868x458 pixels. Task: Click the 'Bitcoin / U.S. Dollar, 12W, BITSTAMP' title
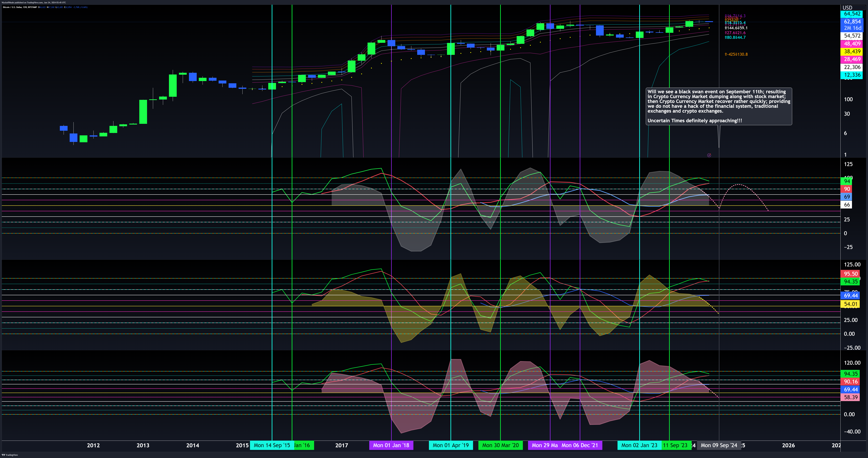(x=20, y=7)
